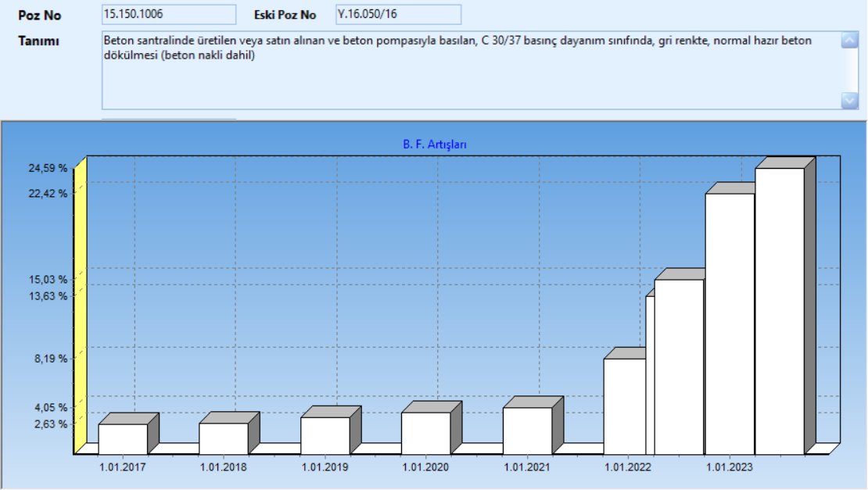Click the Poz No label

click(x=39, y=16)
